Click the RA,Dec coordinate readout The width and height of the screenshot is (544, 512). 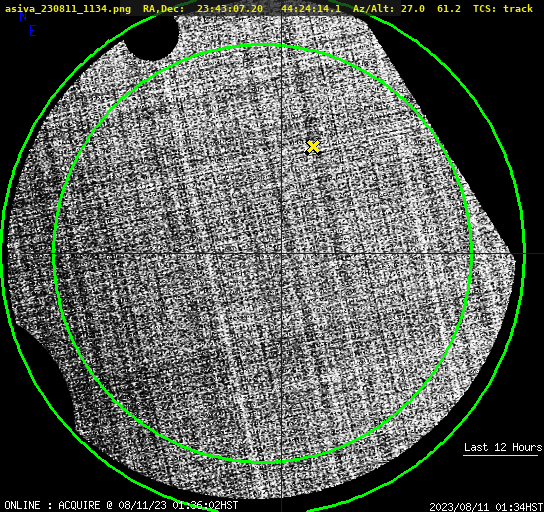pyautogui.click(x=241, y=9)
